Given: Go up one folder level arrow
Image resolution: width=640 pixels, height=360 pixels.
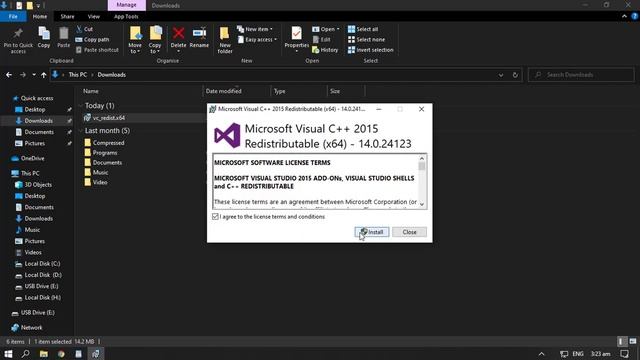Looking at the screenshot, I should (44, 75).
